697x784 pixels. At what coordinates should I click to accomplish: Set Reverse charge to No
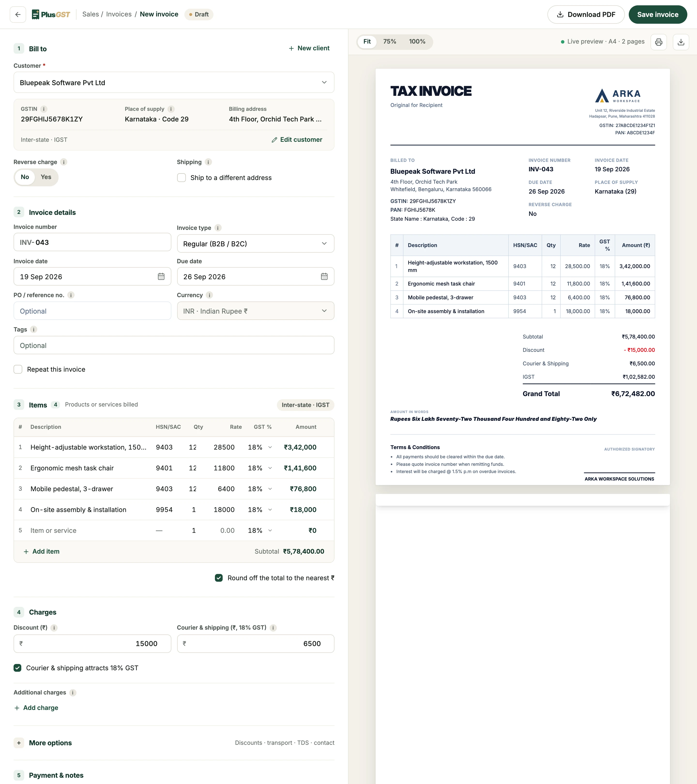[25, 177]
